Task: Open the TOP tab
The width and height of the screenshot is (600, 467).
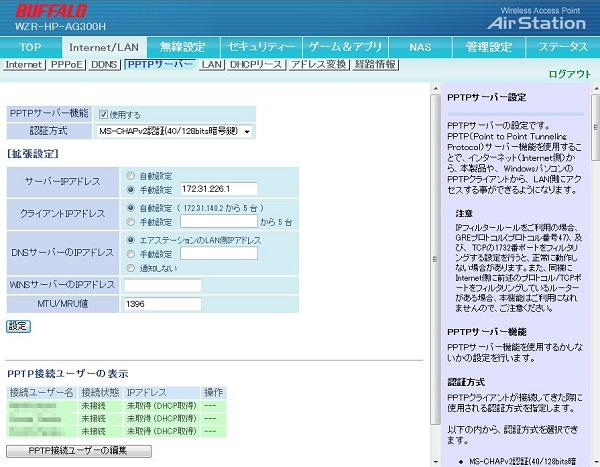Action: [x=30, y=47]
